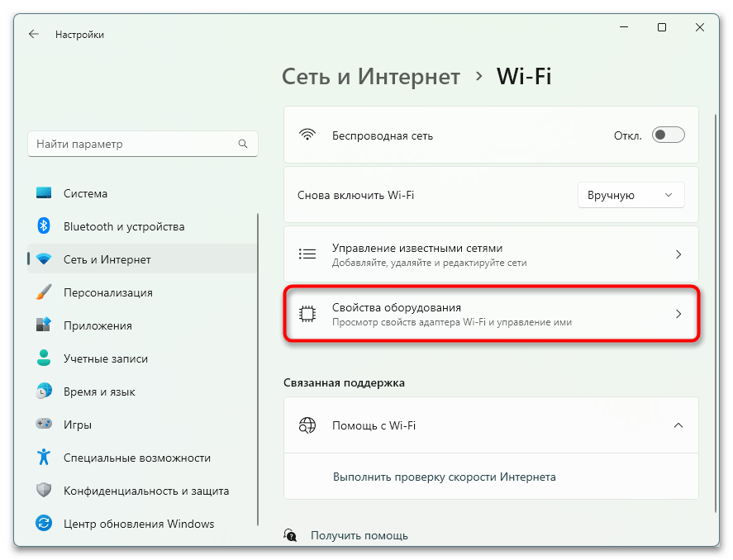Open Свойства оборудования chevron arrow

click(678, 314)
